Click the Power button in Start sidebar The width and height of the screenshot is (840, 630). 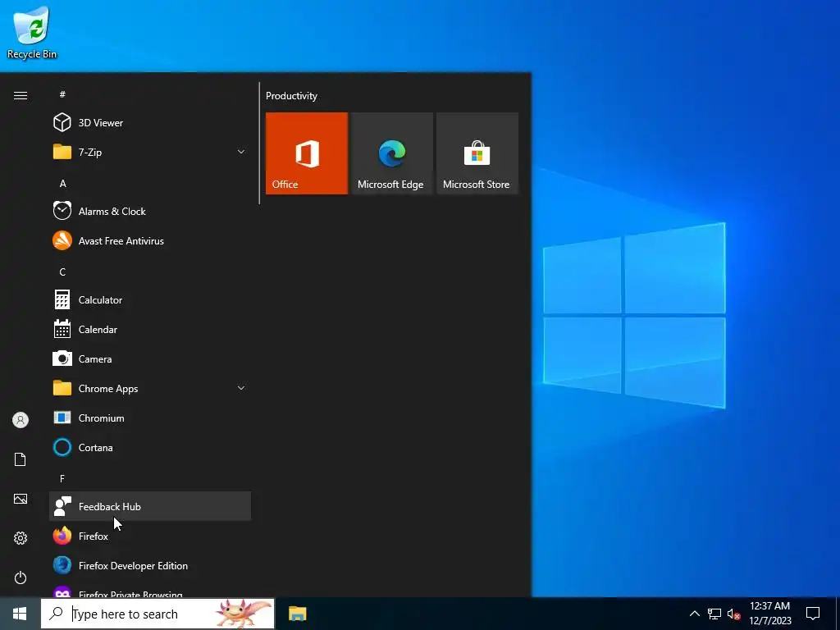click(x=21, y=577)
